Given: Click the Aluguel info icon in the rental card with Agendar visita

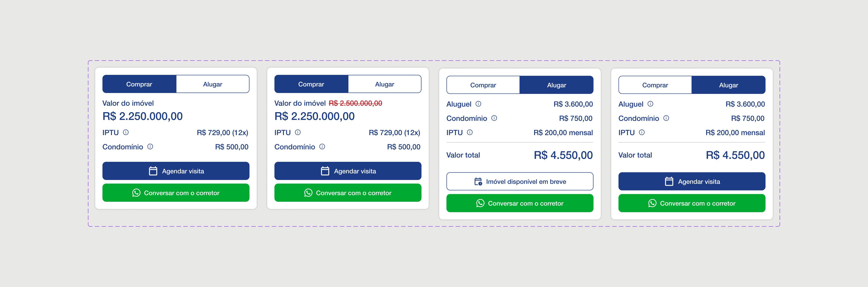Looking at the screenshot, I should click(650, 104).
